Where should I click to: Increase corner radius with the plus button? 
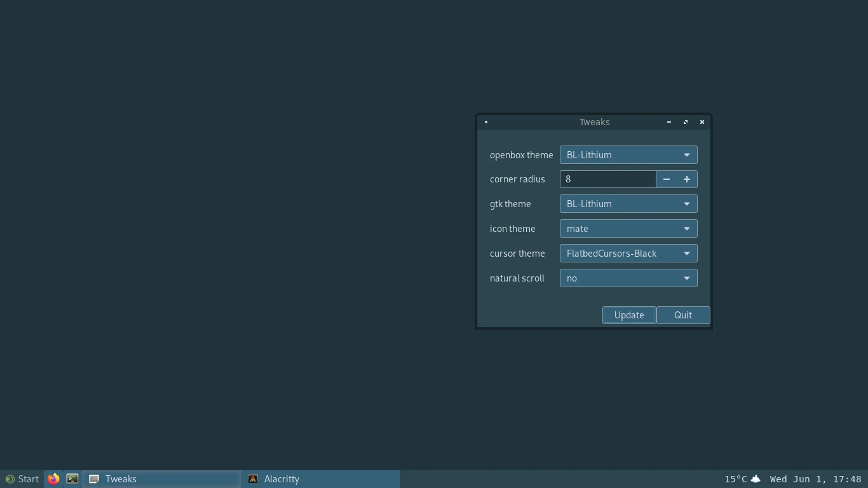(687, 179)
